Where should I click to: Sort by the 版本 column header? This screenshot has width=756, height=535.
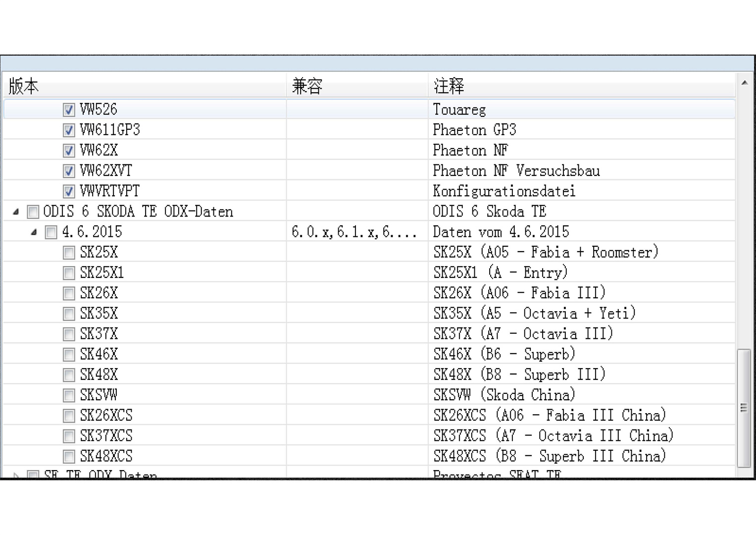pos(145,86)
